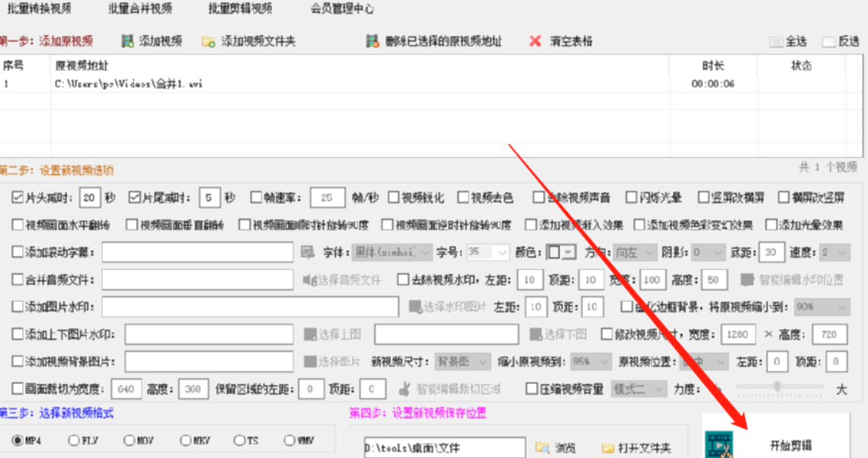The width and height of the screenshot is (868, 458).
Task: Enable 修改视频尺寸 checkbox
Action: [607, 334]
